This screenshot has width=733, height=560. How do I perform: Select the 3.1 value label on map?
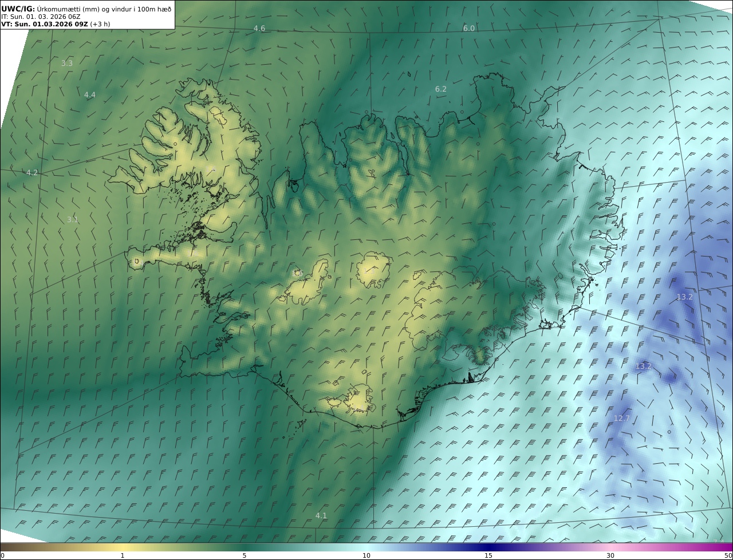[x=73, y=219]
